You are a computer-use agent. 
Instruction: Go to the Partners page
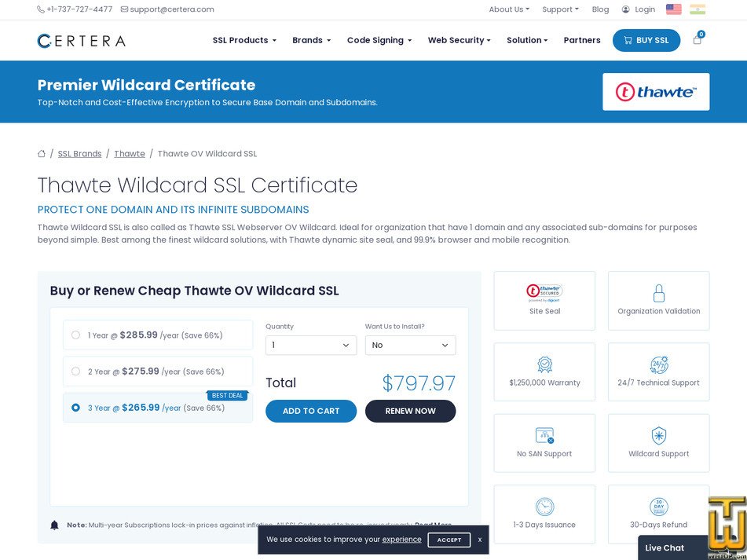point(581,40)
